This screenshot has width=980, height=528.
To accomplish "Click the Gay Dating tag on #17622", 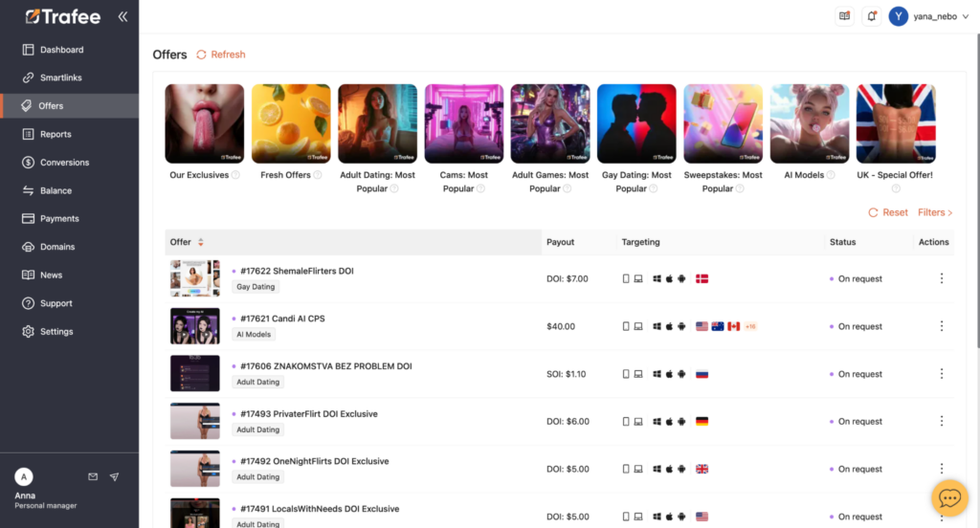I will tap(256, 287).
